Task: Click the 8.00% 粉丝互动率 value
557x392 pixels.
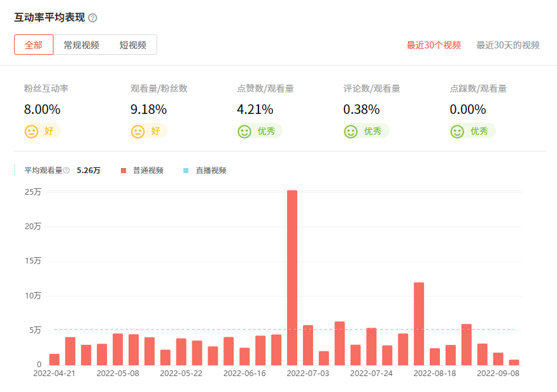Action: (x=42, y=109)
